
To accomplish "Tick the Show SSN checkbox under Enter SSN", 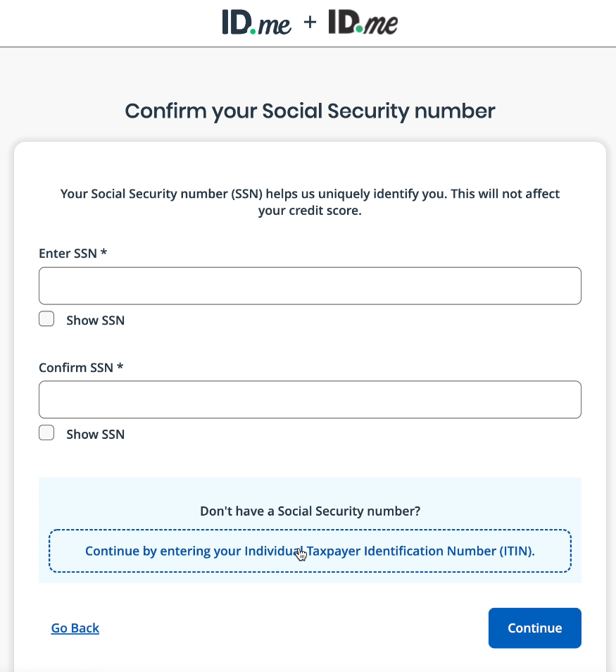I will [46, 319].
